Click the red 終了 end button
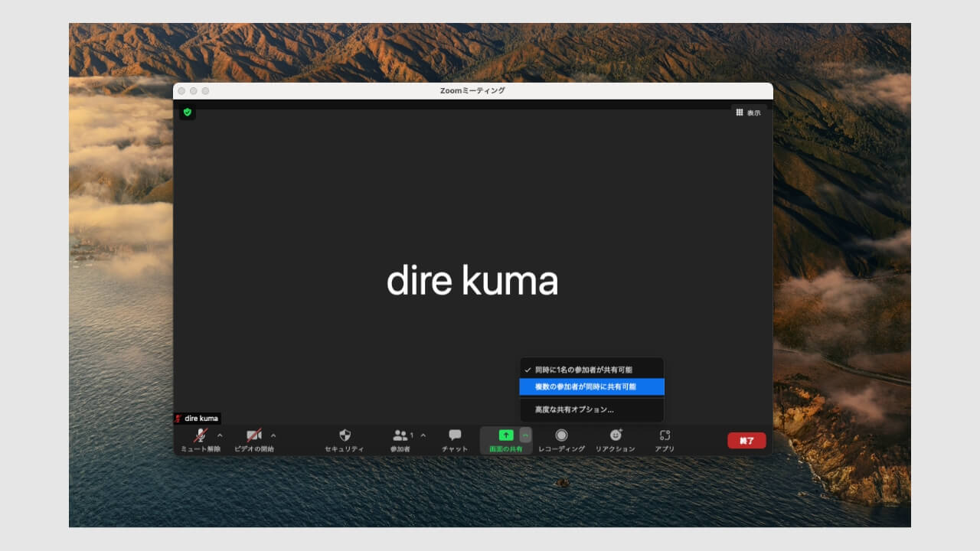Screen dimensions: 980x551 (746, 441)
